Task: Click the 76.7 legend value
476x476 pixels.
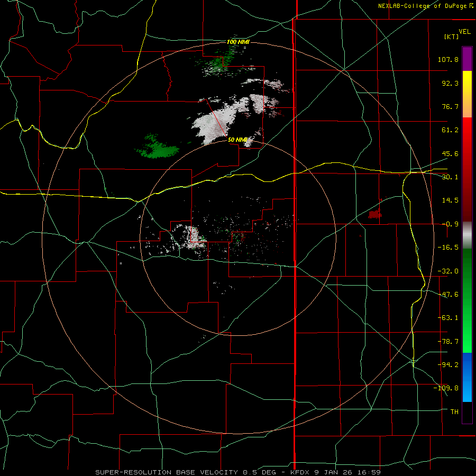Action: point(450,106)
